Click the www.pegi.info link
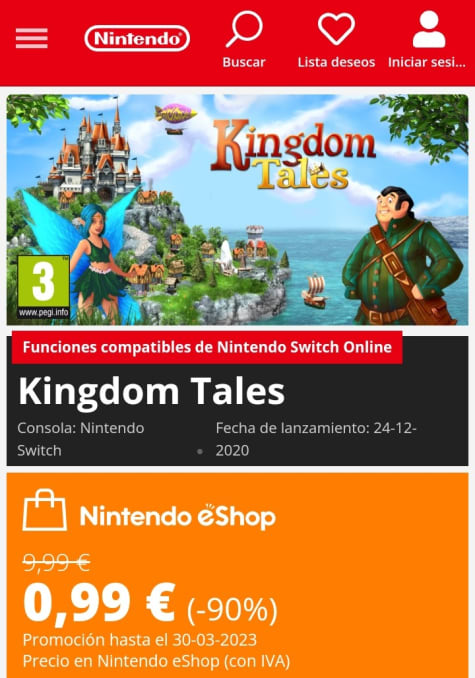The height and width of the screenshot is (678, 475). (43, 312)
